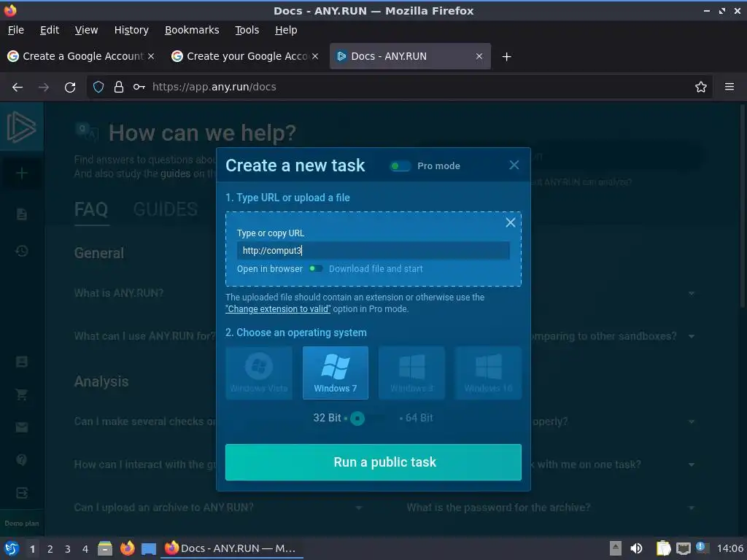This screenshot has height=560, width=747.
Task: Click the 14:06 clock in the taskbar
Action: point(729,548)
